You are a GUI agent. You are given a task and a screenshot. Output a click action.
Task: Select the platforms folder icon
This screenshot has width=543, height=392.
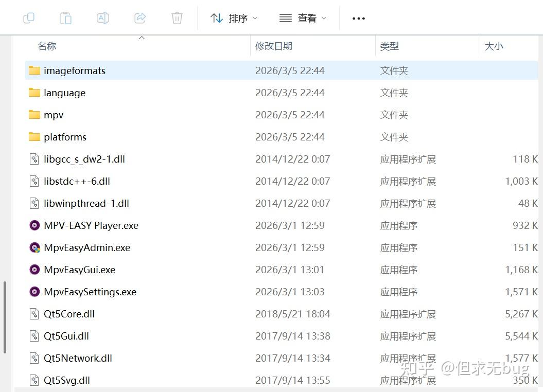point(34,137)
